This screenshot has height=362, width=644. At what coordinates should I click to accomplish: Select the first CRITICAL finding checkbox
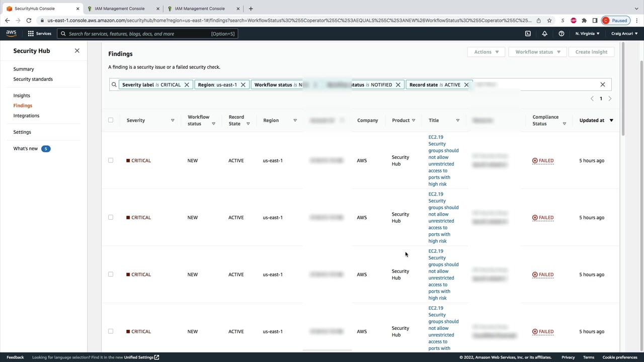(x=111, y=160)
